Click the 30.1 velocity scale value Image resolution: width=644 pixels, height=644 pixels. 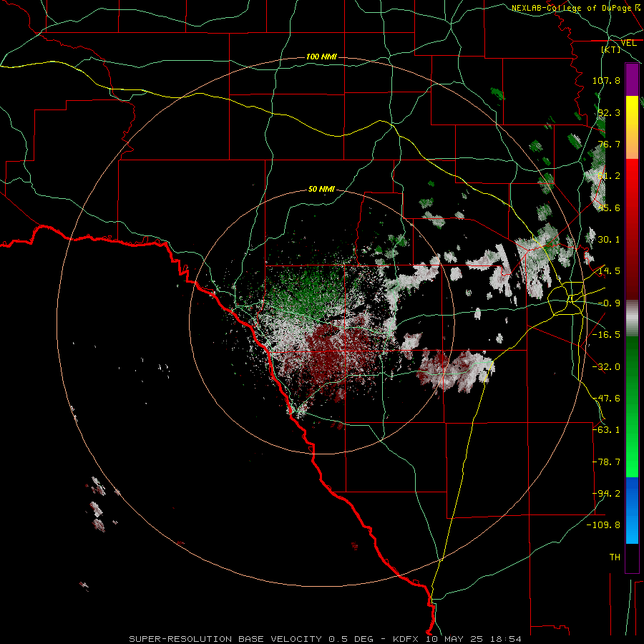(609, 240)
